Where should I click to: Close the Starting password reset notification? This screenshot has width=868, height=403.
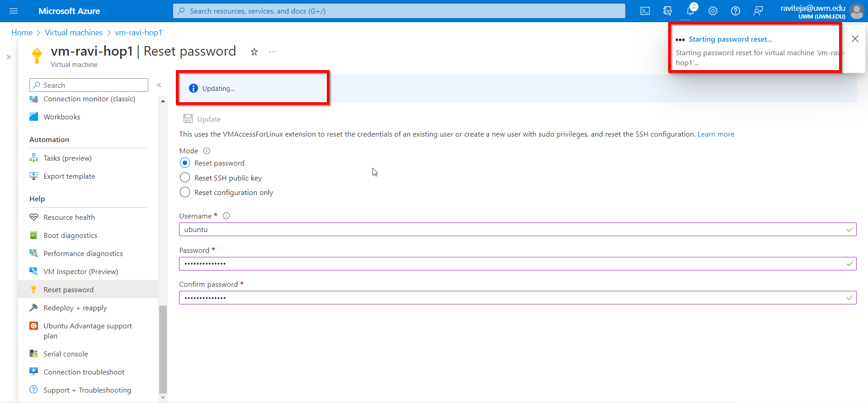[x=855, y=39]
